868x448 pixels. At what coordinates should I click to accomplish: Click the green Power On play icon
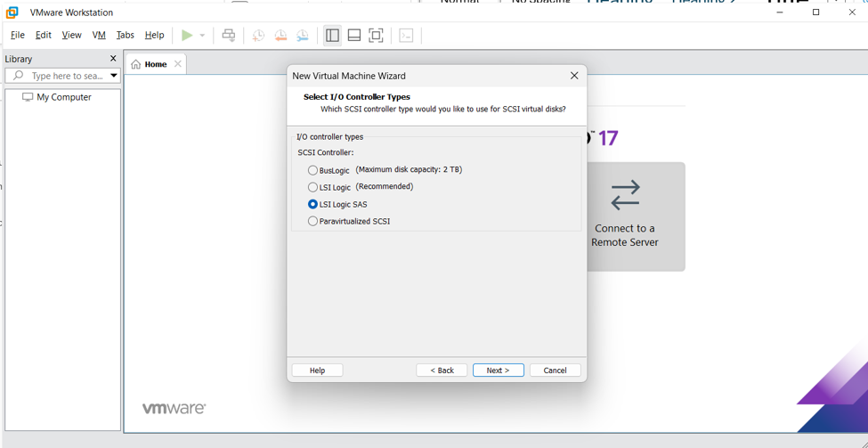pyautogui.click(x=187, y=36)
